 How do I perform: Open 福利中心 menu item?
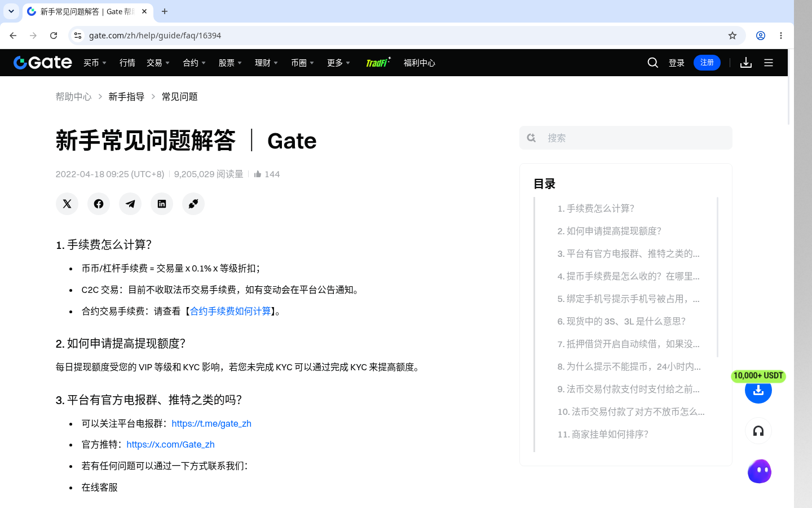click(420, 63)
